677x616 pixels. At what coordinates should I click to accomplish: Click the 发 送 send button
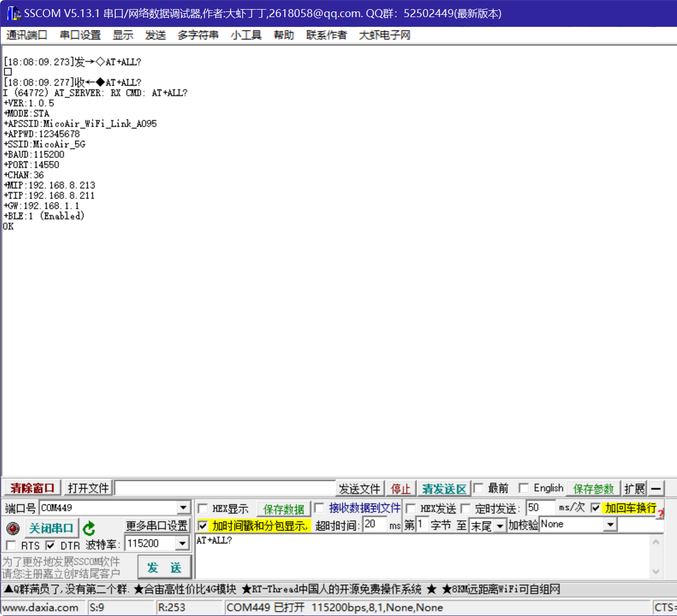pyautogui.click(x=164, y=568)
